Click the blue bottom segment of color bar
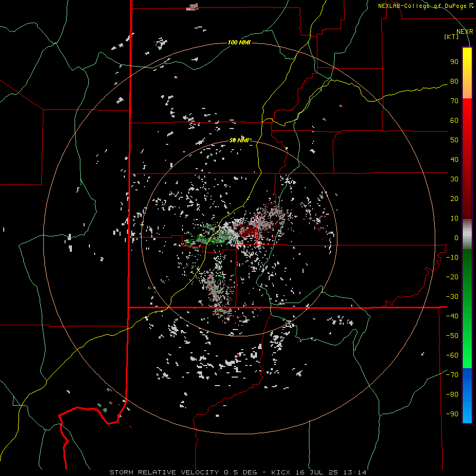Image resolution: width=476 pixels, height=476 pixels. point(467,396)
